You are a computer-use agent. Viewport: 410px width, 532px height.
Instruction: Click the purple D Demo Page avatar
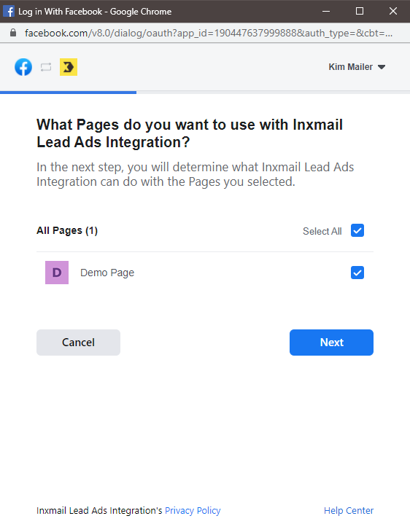click(57, 273)
